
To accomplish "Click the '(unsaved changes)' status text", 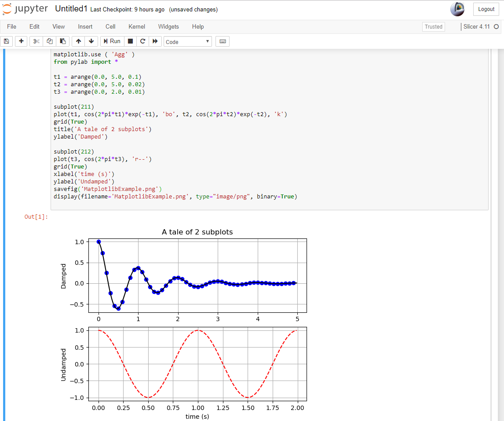I will [193, 10].
